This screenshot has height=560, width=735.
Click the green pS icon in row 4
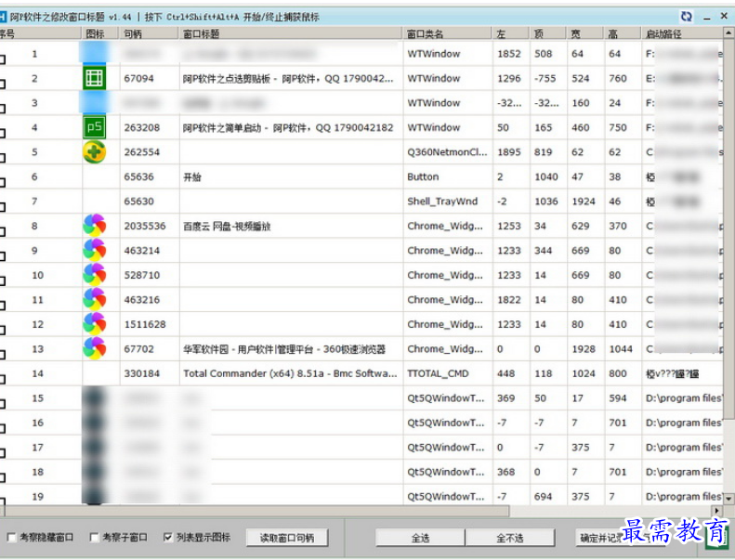click(94, 127)
